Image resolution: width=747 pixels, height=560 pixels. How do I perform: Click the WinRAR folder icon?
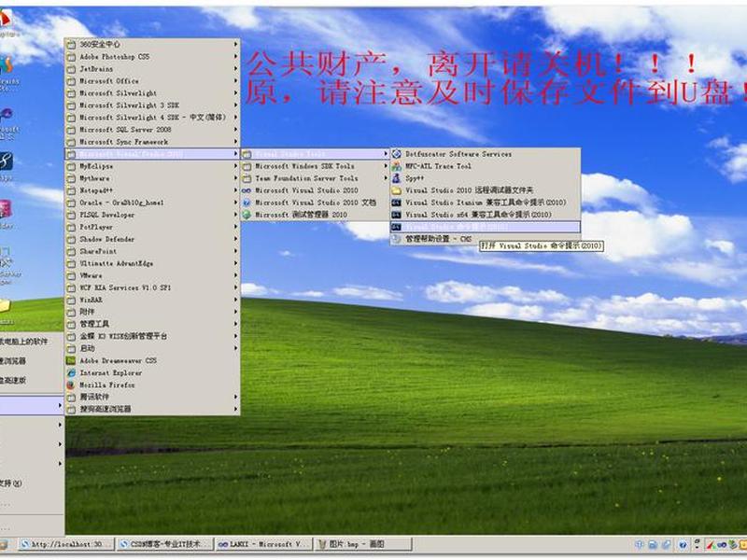click(71, 300)
